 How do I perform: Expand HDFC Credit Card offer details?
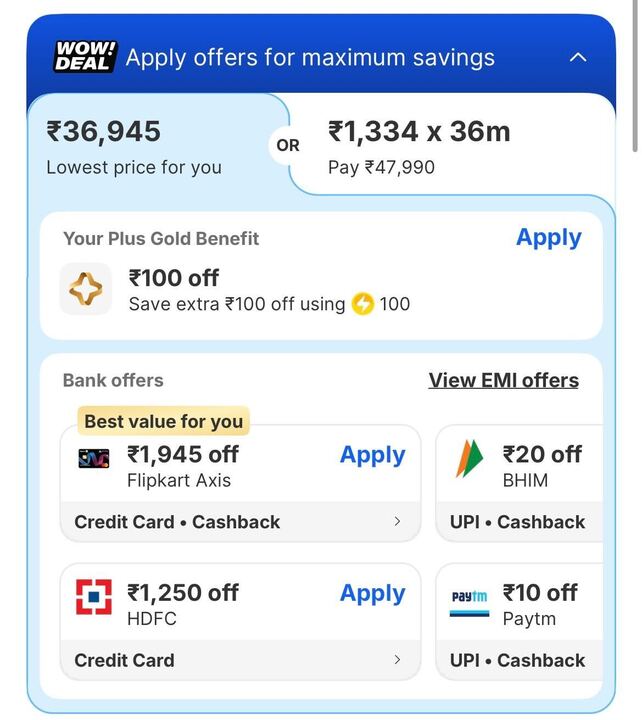pos(396,660)
